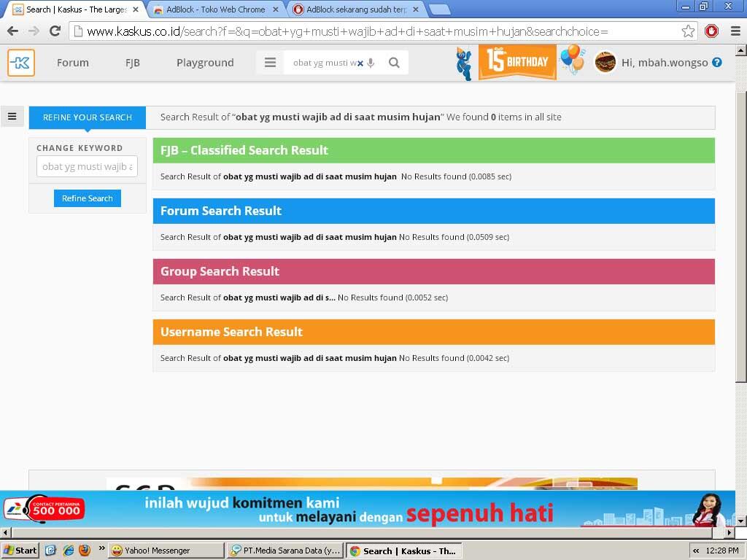Switch to AdBlock sekarang sudah tab
Image resolution: width=747 pixels, height=560 pixels.
click(355, 9)
